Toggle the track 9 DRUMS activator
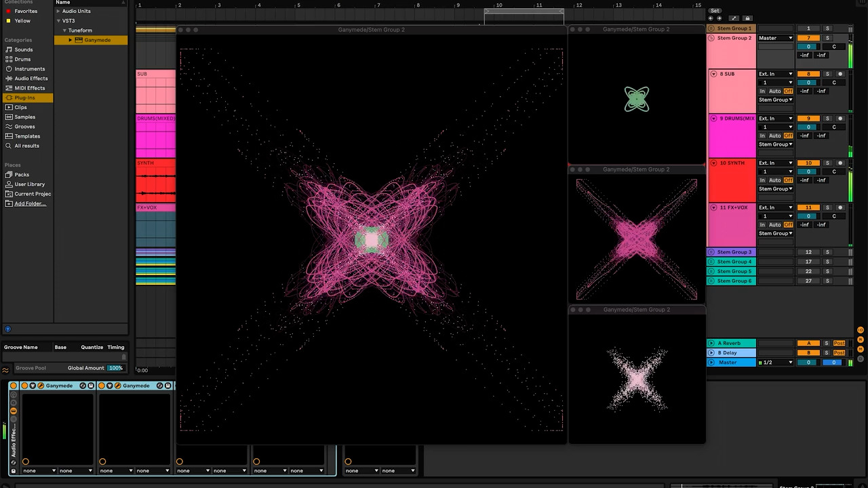This screenshot has width=868, height=488. click(808, 119)
